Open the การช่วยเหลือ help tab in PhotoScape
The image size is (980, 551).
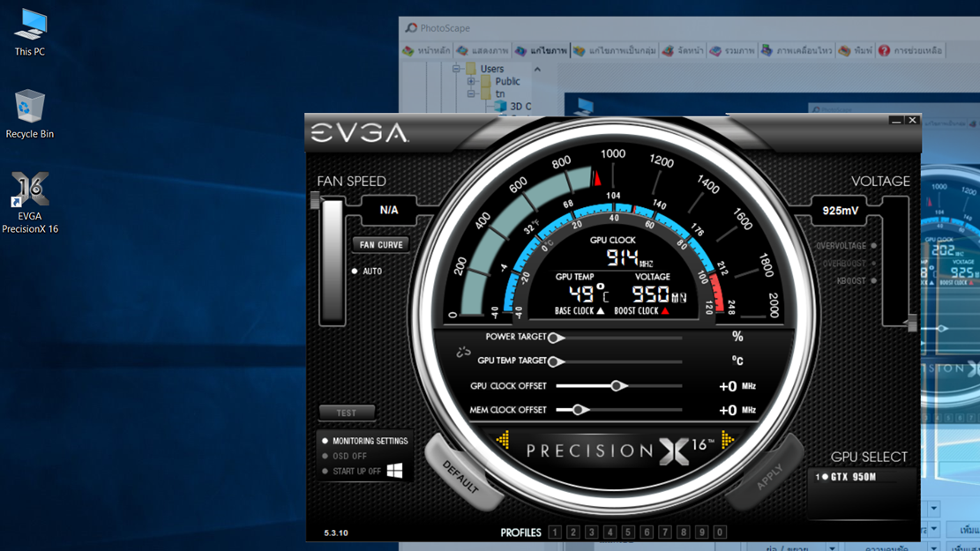[910, 50]
